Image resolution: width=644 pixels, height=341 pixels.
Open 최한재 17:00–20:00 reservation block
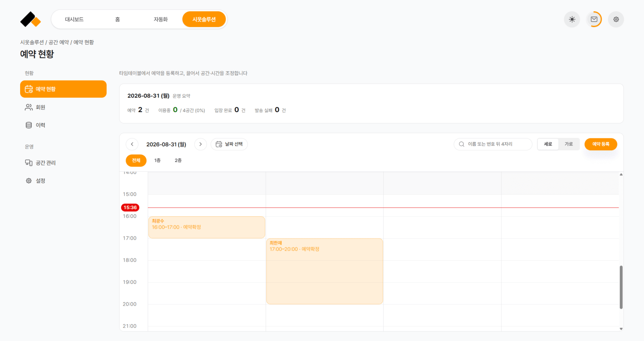pos(324,271)
